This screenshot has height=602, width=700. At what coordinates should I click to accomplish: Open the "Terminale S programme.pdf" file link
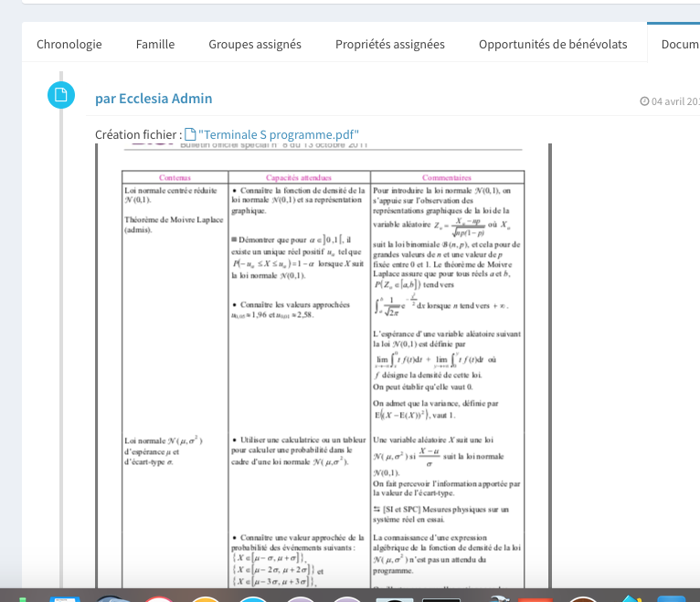(x=279, y=135)
